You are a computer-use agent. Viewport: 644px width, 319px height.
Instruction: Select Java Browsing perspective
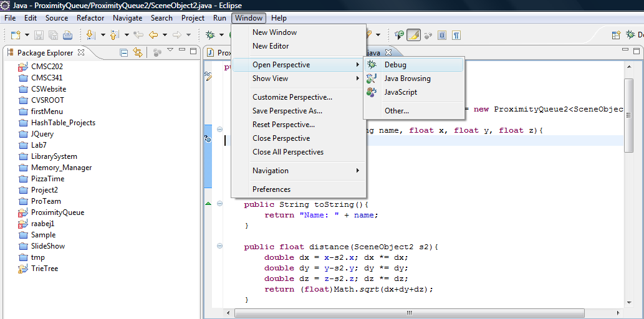click(413, 79)
